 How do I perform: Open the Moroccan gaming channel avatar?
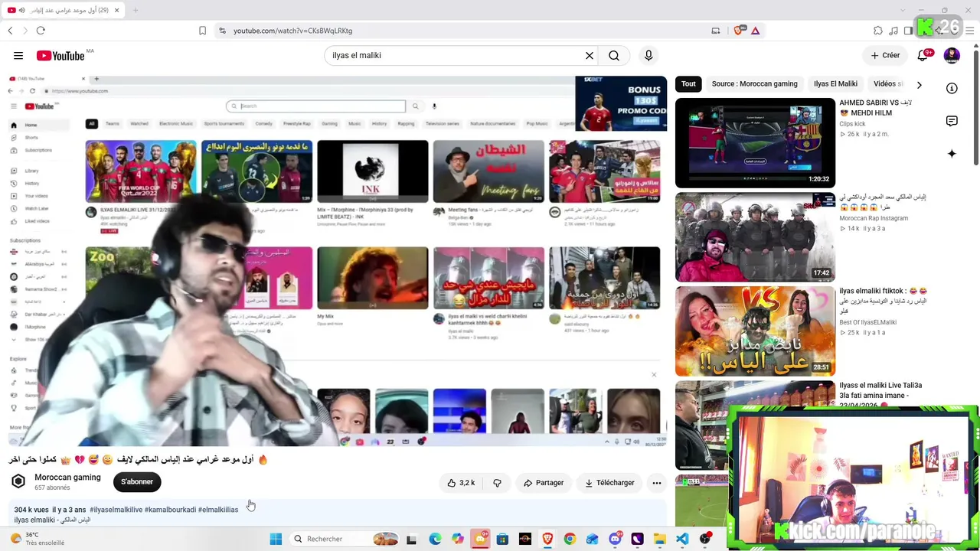coord(18,481)
